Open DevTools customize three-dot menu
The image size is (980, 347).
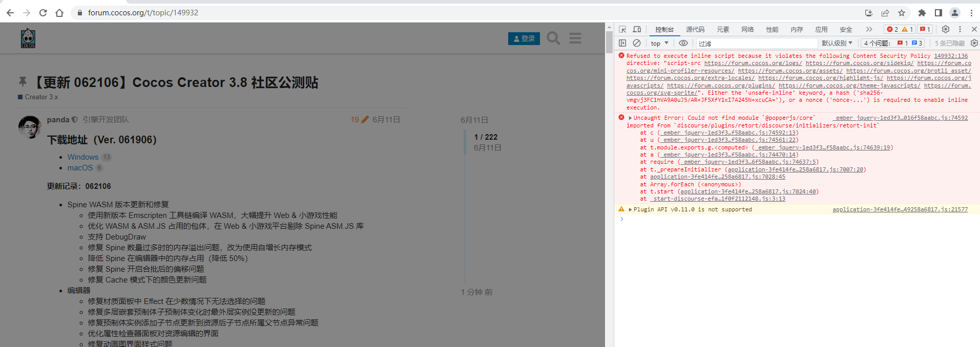[x=960, y=29]
